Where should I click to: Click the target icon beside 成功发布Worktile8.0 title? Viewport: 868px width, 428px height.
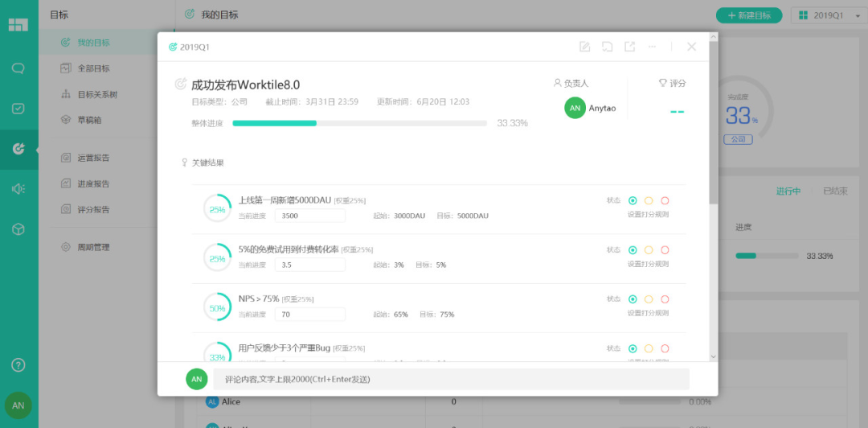click(x=181, y=84)
